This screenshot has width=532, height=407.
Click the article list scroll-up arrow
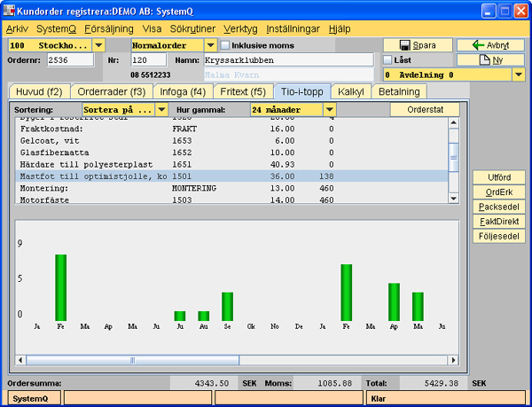point(454,122)
